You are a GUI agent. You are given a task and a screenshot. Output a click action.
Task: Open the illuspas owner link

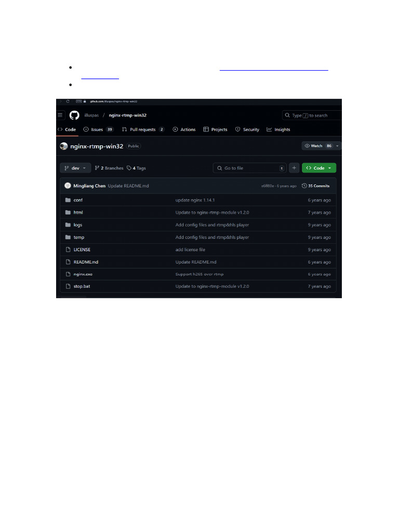(x=91, y=115)
